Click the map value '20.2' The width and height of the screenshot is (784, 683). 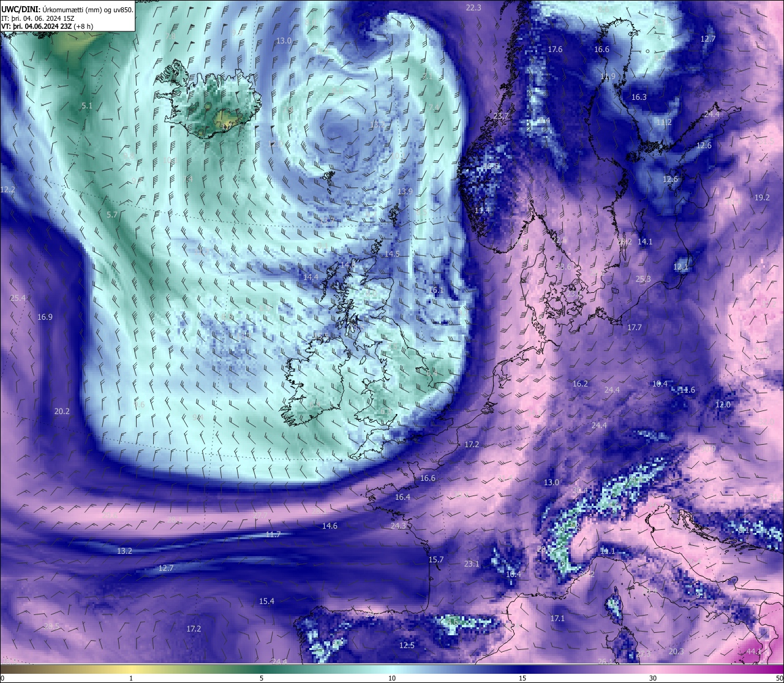[x=62, y=411]
